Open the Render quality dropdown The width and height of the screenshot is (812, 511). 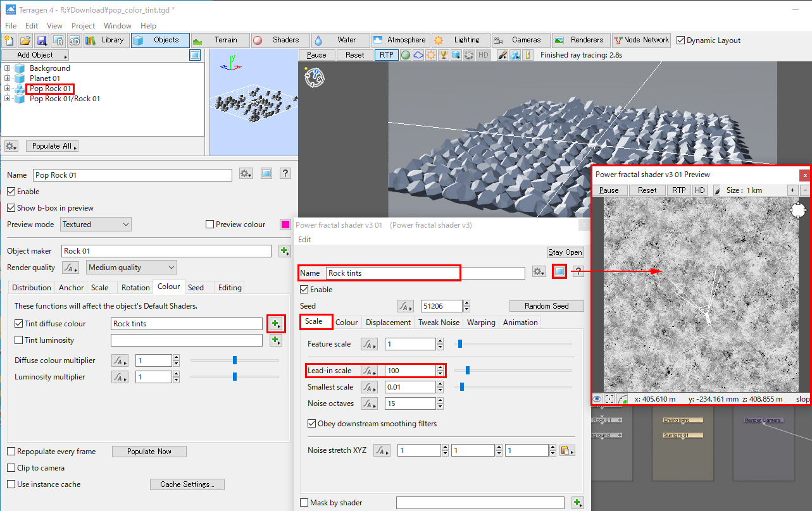click(x=131, y=268)
